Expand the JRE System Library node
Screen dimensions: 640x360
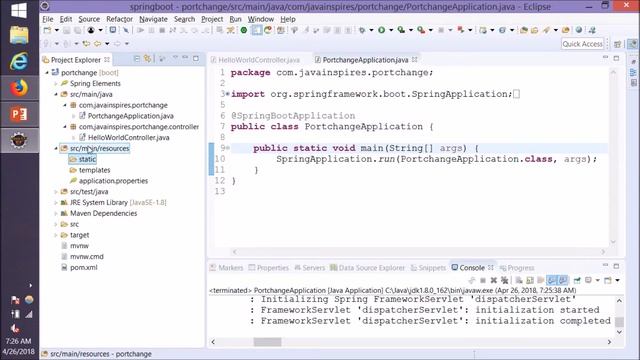coord(56,202)
